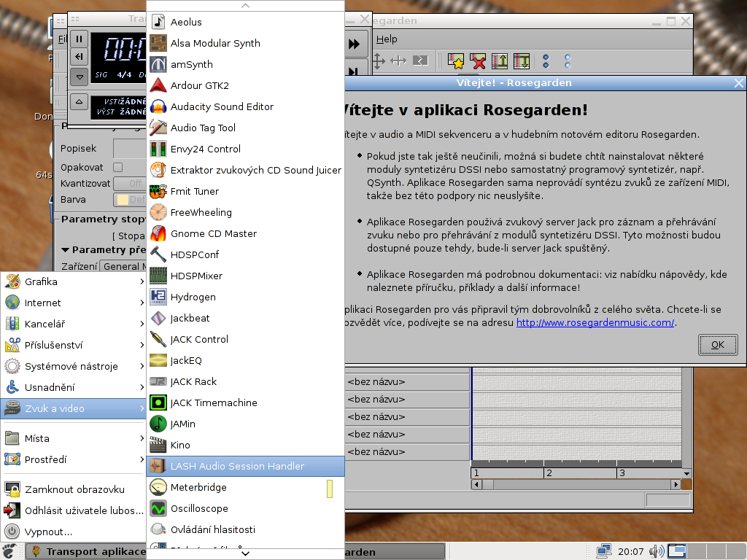This screenshot has height=560, width=747.
Task: Open HDSPMixer
Action: click(x=245, y=276)
